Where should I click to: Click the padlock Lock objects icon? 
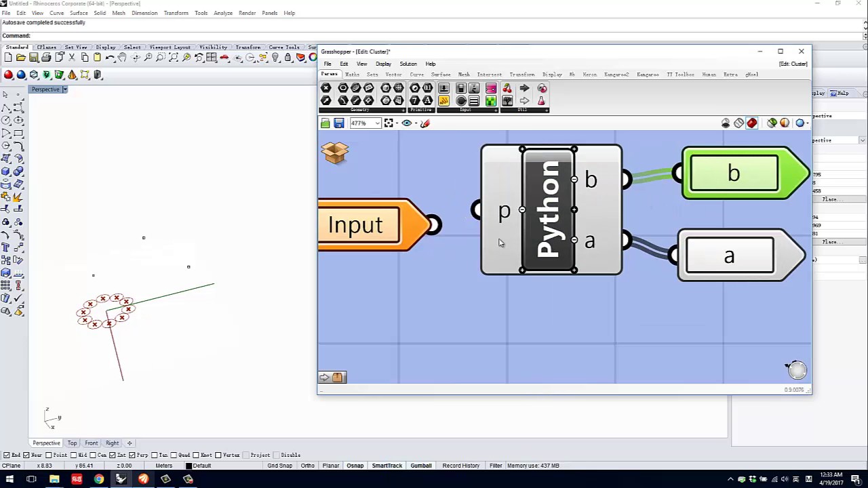(288, 58)
